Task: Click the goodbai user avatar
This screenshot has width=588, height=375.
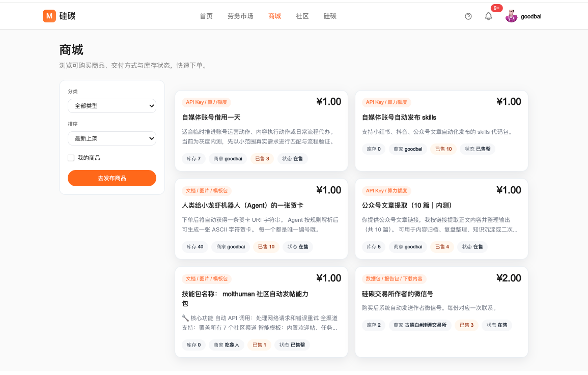Action: click(511, 16)
